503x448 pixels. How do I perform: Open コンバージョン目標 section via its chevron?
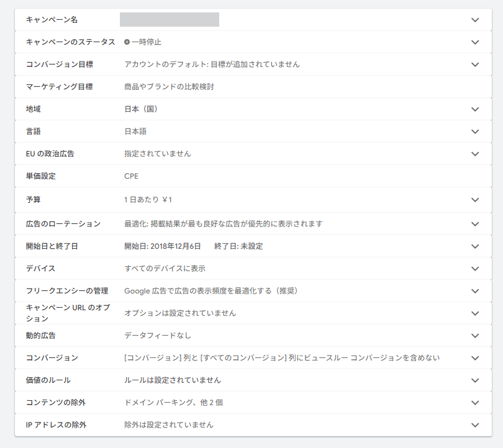coord(475,65)
